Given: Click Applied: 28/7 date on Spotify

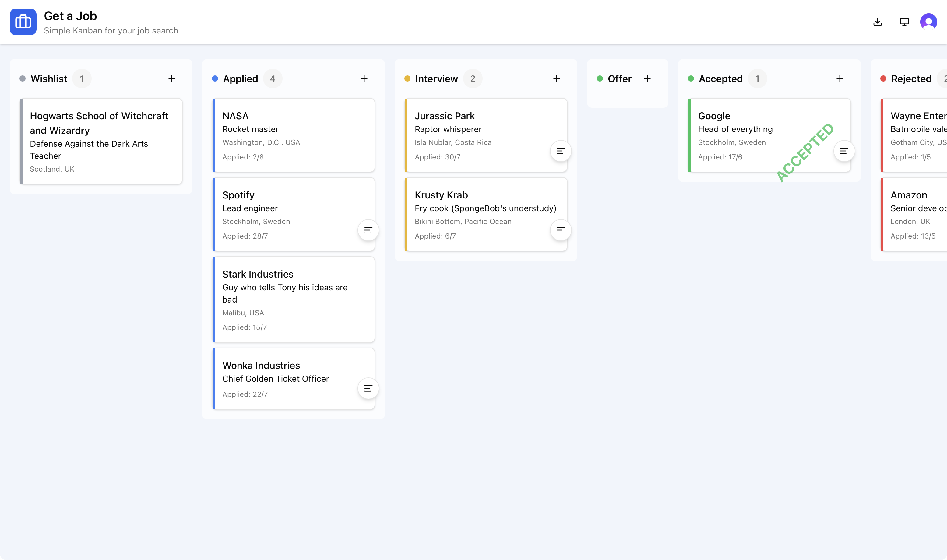Looking at the screenshot, I should [x=245, y=236].
